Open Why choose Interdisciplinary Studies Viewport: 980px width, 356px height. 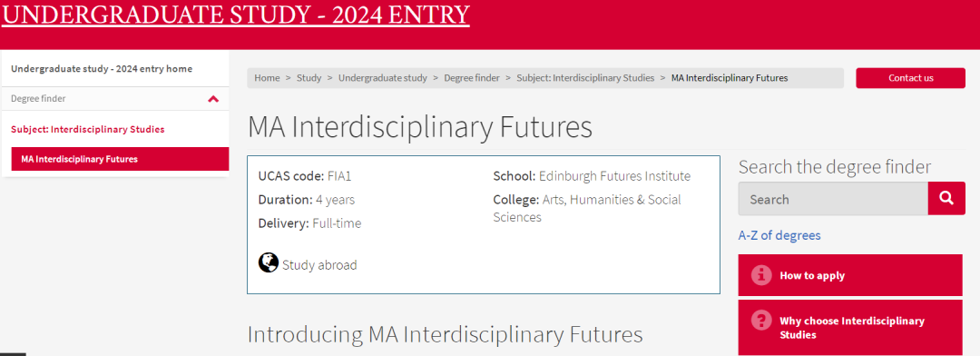(x=850, y=327)
